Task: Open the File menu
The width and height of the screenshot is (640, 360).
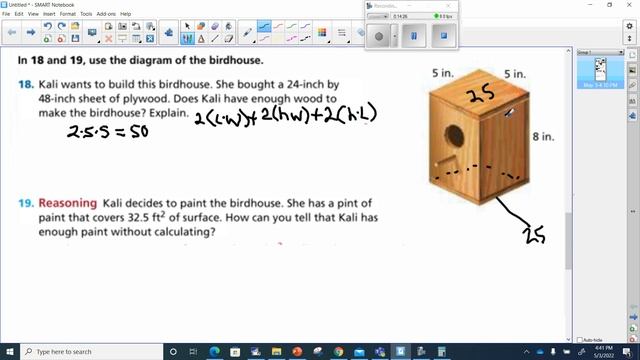Action: click(6, 14)
